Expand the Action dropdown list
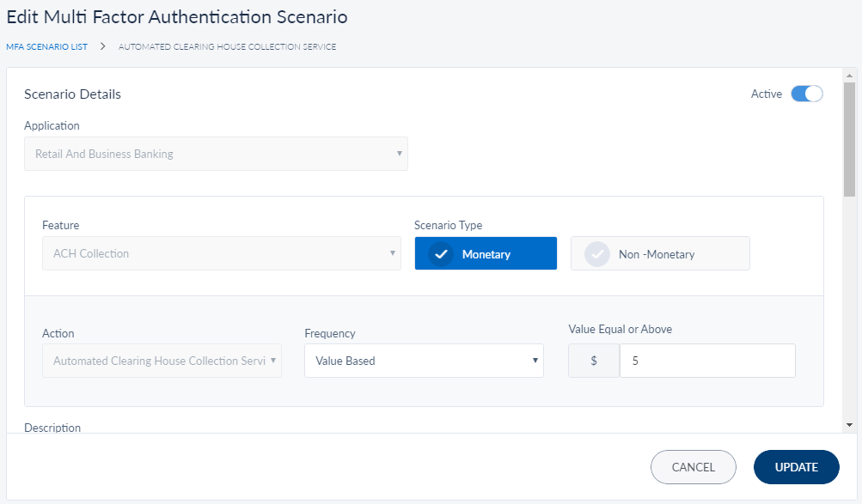The width and height of the screenshot is (862, 504). (x=162, y=361)
